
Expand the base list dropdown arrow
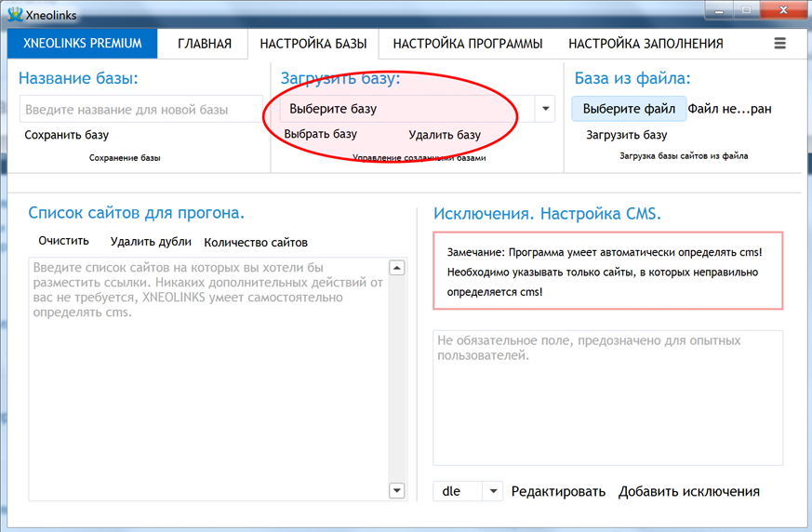pos(545,109)
